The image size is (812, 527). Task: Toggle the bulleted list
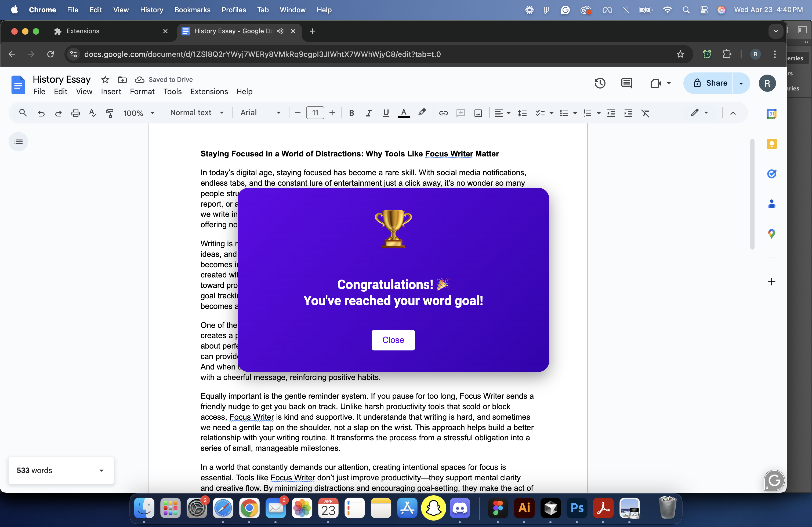click(x=564, y=113)
